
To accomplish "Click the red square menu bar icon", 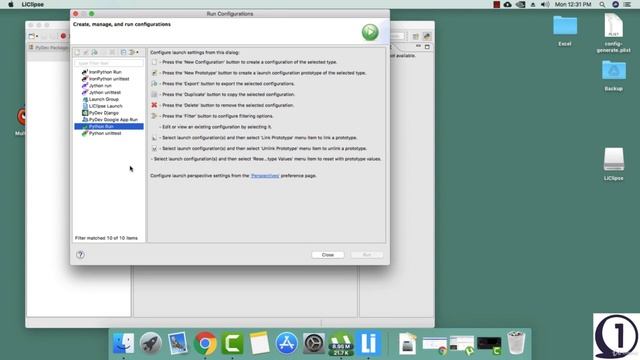I will coord(496,4).
